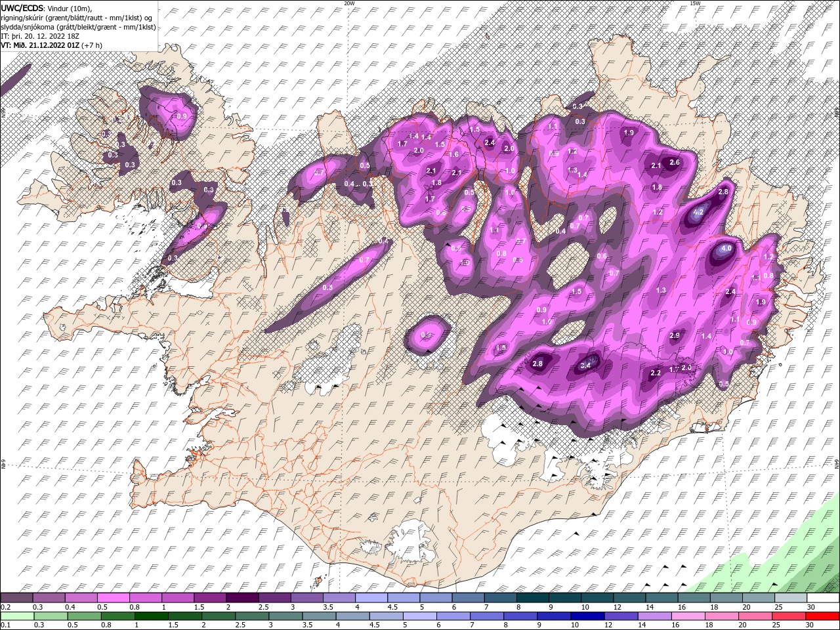Pick the white snow swatch at 30

click(x=823, y=597)
